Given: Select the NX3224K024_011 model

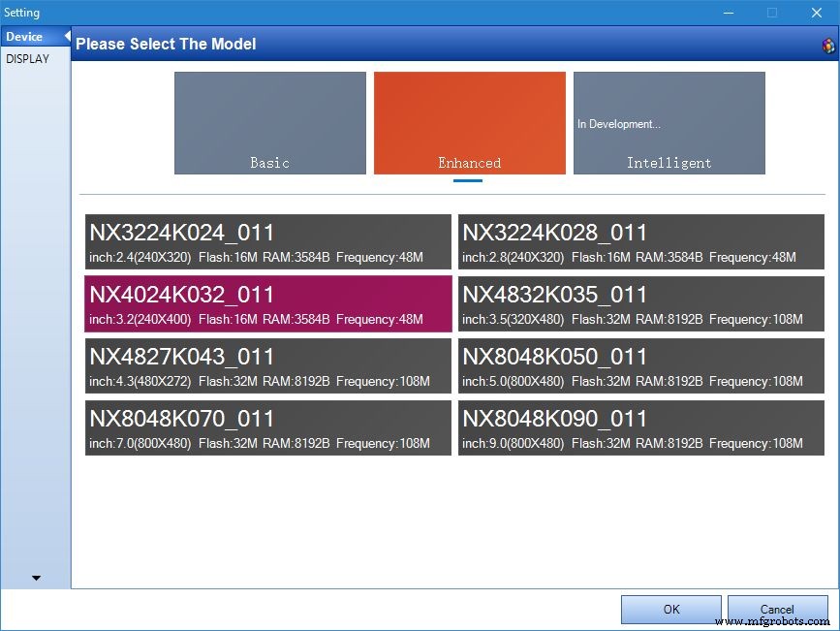Looking at the screenshot, I should click(x=268, y=241).
